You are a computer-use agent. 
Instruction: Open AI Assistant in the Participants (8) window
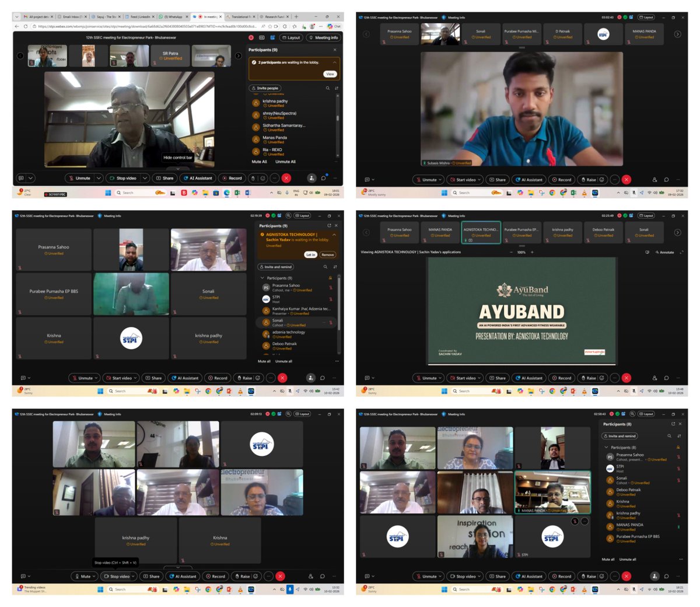529,576
